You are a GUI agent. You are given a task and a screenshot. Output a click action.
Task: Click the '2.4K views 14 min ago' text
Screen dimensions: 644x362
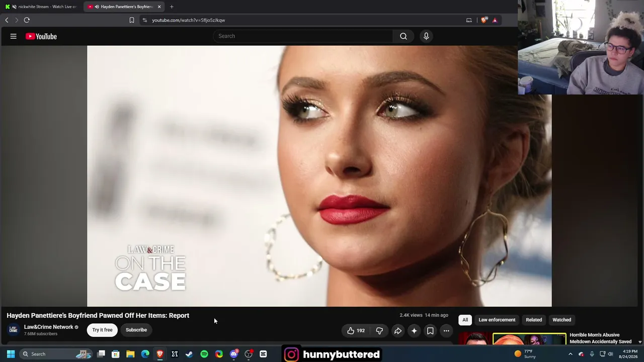click(424, 315)
